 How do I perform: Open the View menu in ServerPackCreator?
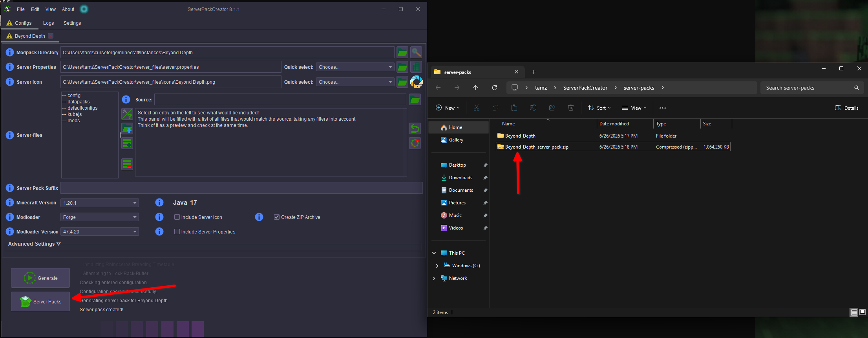tap(51, 9)
